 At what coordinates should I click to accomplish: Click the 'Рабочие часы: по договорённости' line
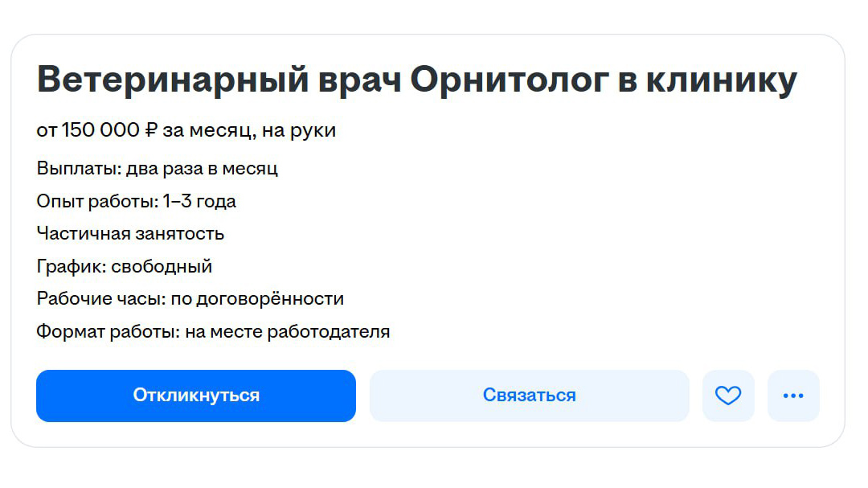[190, 298]
